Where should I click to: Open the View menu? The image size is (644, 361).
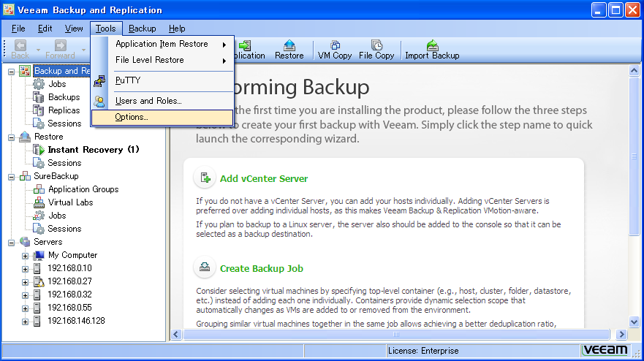pyautogui.click(x=74, y=28)
